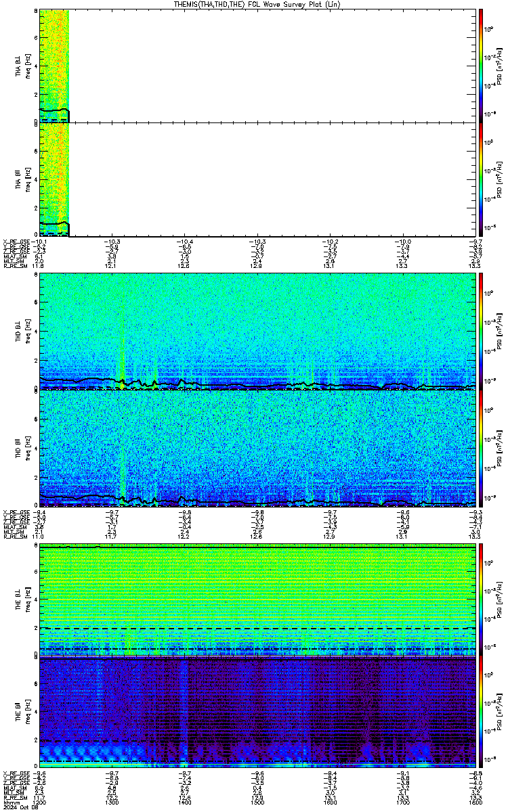The width and height of the screenshot is (508, 812).
Task: Click the PSD color bar beside THD B-parallel
Action: 481,449
